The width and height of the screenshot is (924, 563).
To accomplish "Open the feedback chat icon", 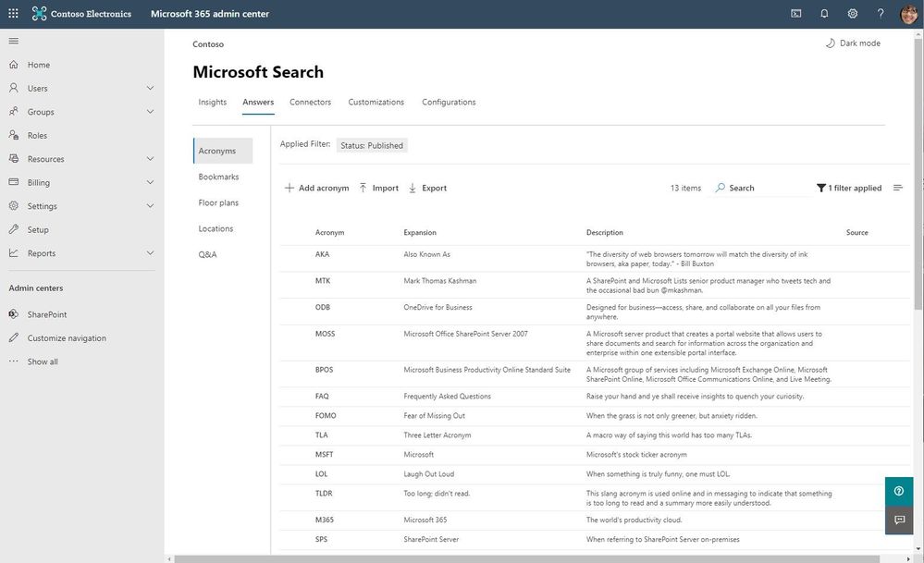I will (899, 520).
